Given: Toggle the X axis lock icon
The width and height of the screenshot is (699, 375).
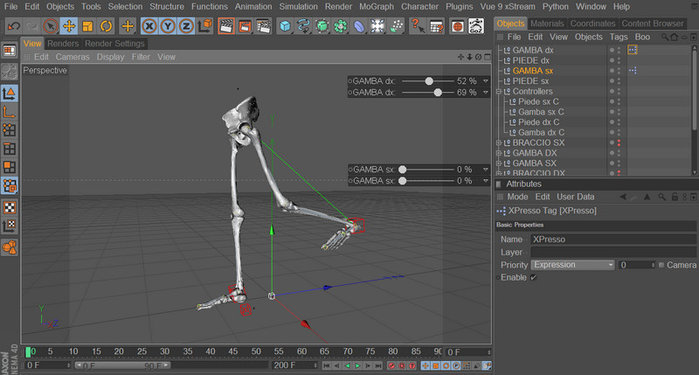Looking at the screenshot, I should (x=149, y=26).
